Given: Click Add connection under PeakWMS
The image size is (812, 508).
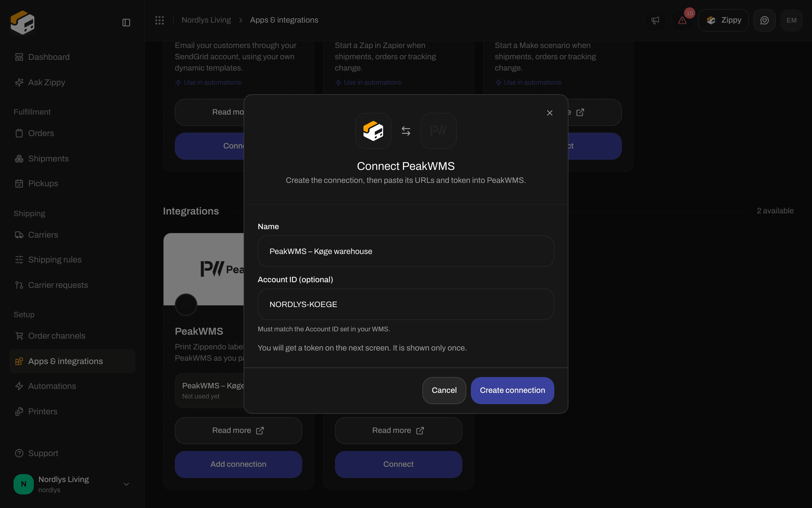Looking at the screenshot, I should pyautogui.click(x=238, y=464).
